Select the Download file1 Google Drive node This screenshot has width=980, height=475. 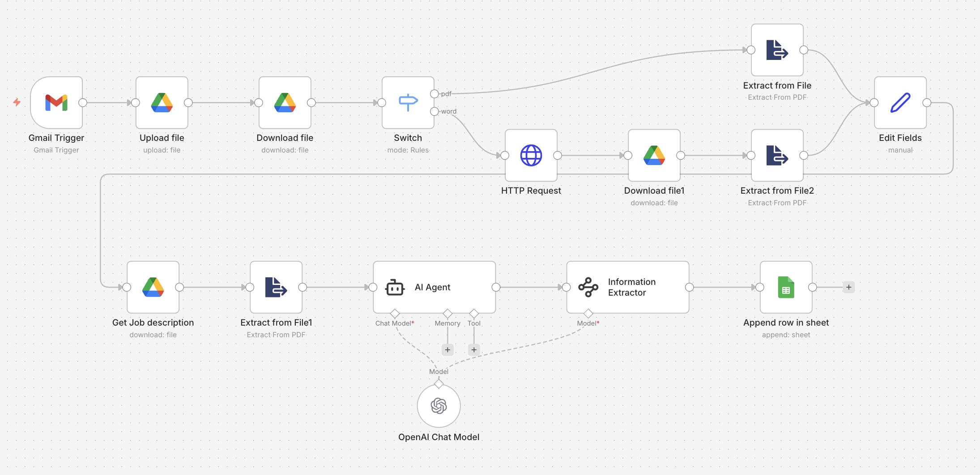[654, 156]
